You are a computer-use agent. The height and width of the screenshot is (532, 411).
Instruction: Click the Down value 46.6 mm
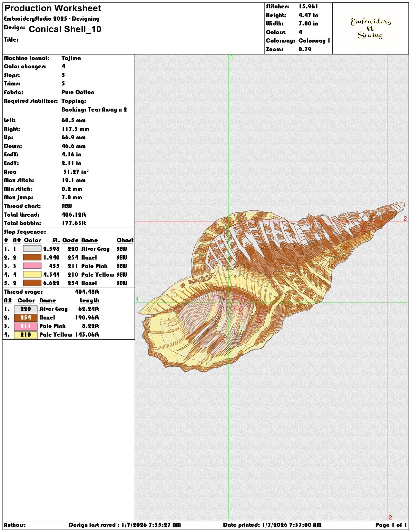[73, 146]
